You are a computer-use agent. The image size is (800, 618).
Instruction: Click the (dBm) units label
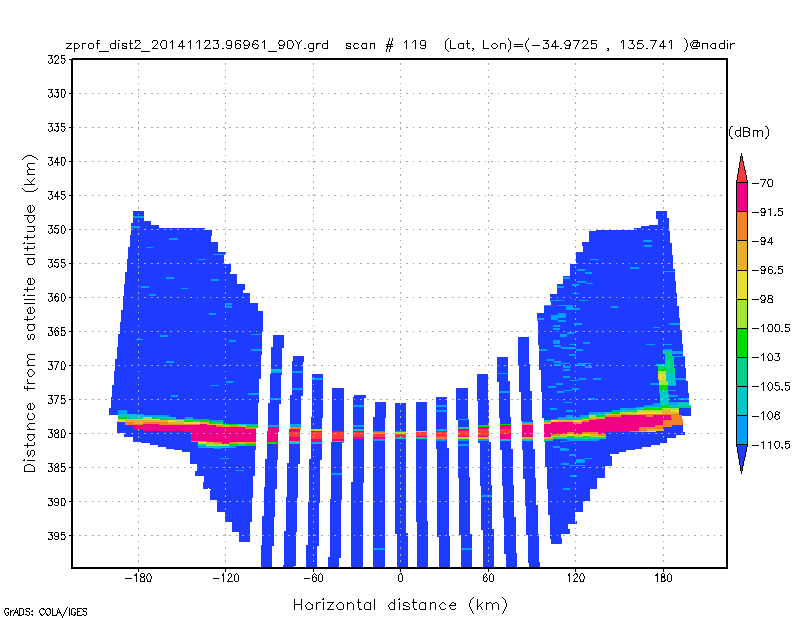(x=748, y=133)
